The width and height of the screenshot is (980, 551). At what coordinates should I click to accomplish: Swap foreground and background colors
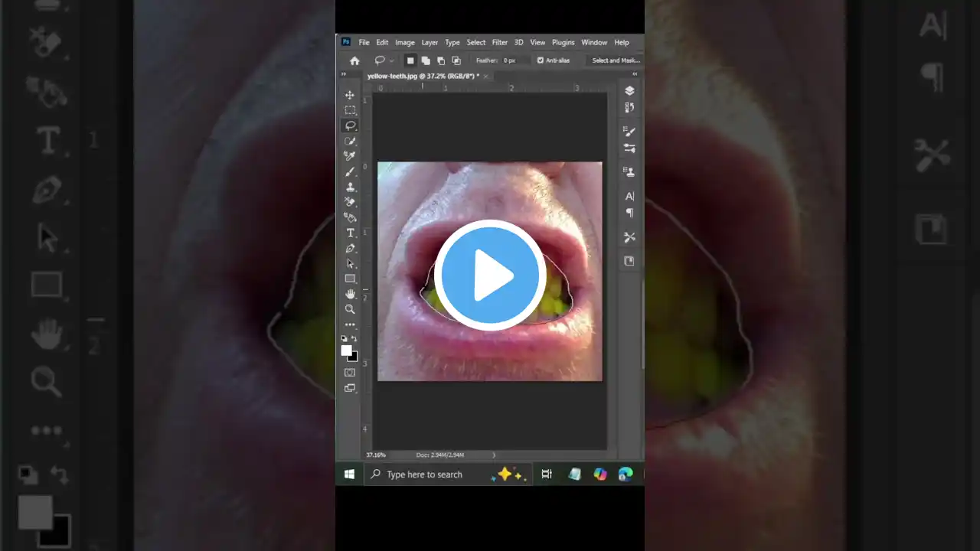coord(354,338)
